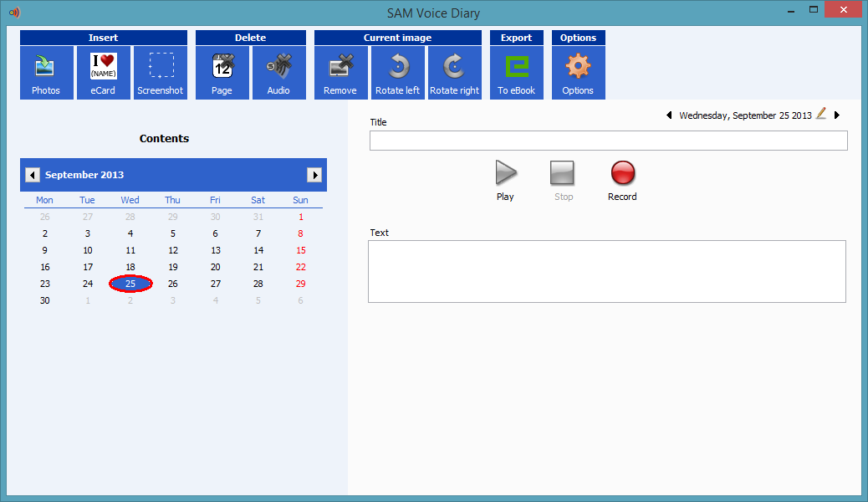Viewport: 868px width, 502px height.
Task: Close the SAM Voice Diary window
Action: point(843,10)
